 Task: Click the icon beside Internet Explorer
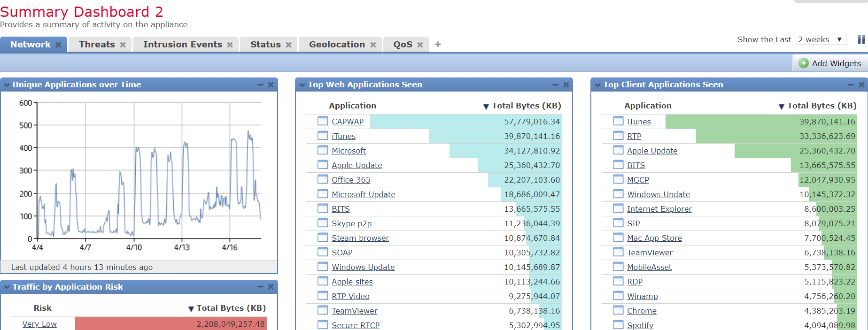point(618,208)
